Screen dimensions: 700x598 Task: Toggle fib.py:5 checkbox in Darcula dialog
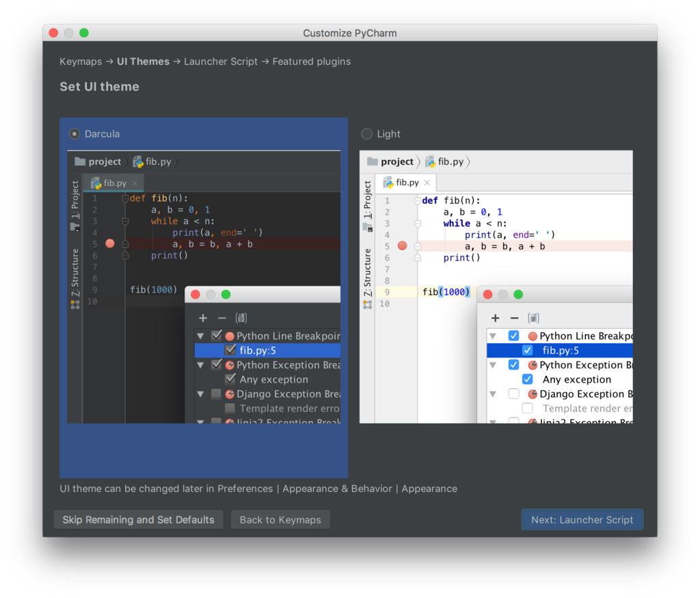230,350
